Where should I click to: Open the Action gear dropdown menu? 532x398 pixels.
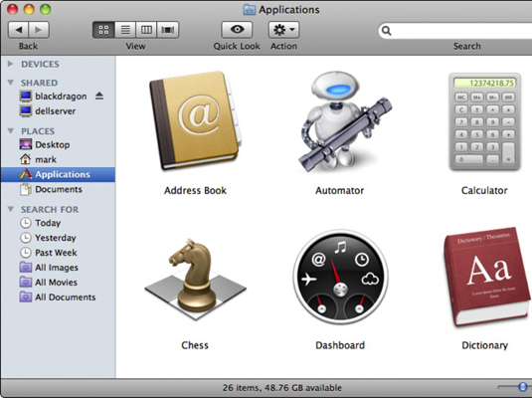283,30
